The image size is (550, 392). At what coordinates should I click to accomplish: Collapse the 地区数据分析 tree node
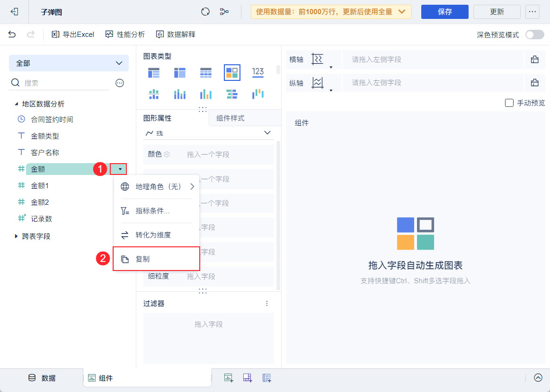16,104
